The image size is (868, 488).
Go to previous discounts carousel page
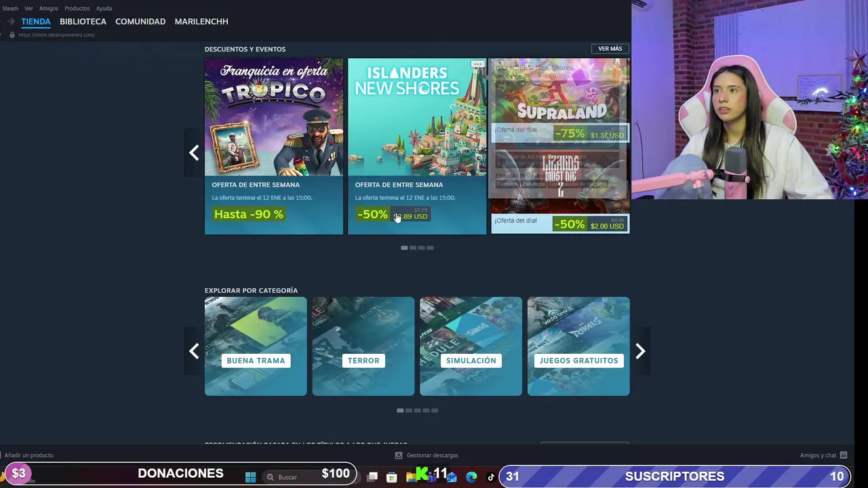tap(194, 152)
